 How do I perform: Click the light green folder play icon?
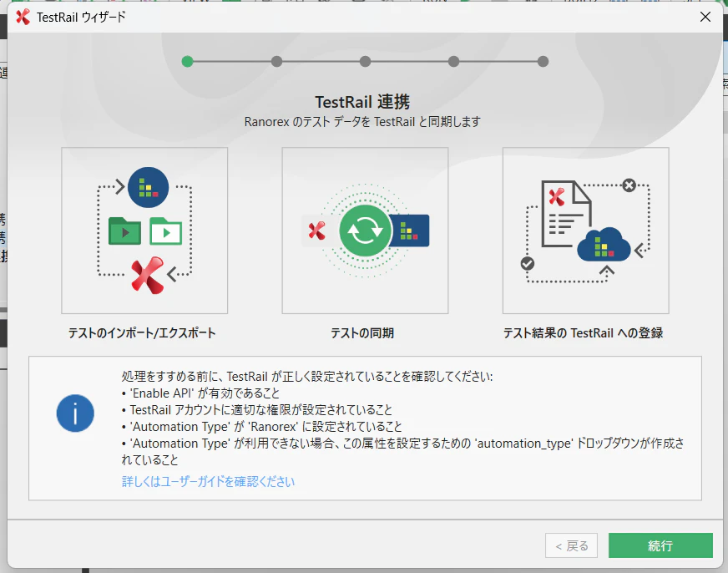pyautogui.click(x=165, y=231)
